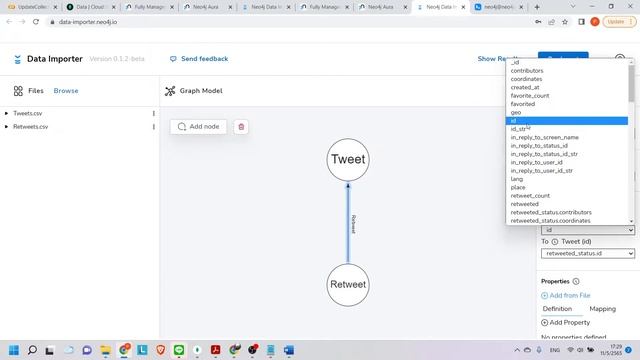Switch to the Mapping tab
This screenshot has height=360, width=640.
click(602, 309)
